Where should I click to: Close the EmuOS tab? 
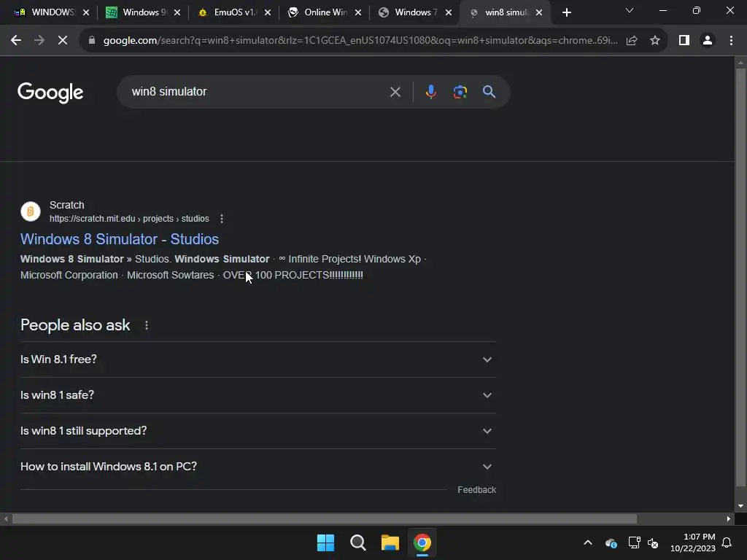coord(268,13)
